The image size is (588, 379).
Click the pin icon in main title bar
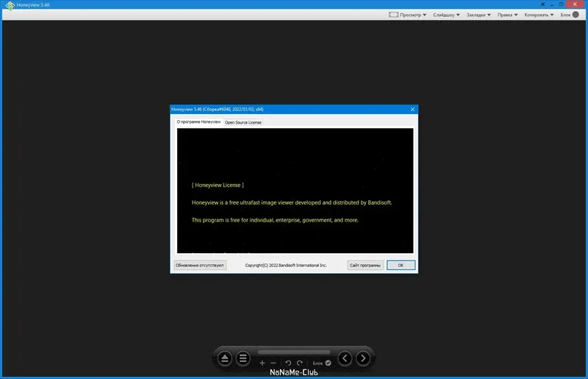pos(542,4)
